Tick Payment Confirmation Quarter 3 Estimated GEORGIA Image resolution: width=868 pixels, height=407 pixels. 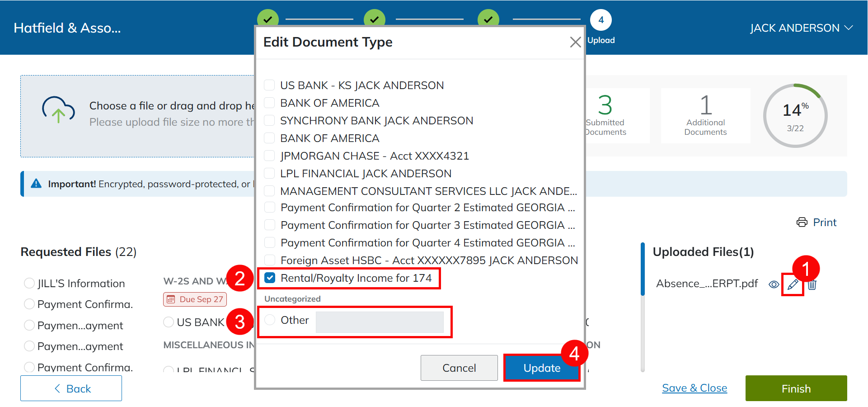(x=270, y=225)
